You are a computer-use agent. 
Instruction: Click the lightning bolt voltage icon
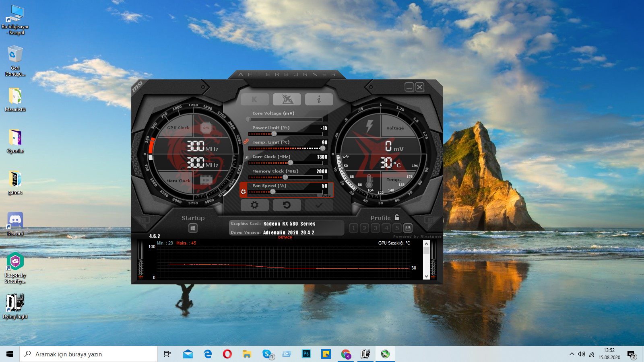pos(369,126)
